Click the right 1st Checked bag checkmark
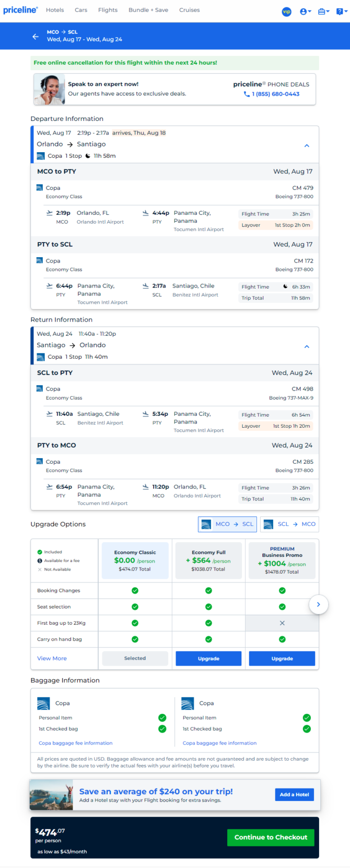The image size is (350, 868). click(307, 729)
